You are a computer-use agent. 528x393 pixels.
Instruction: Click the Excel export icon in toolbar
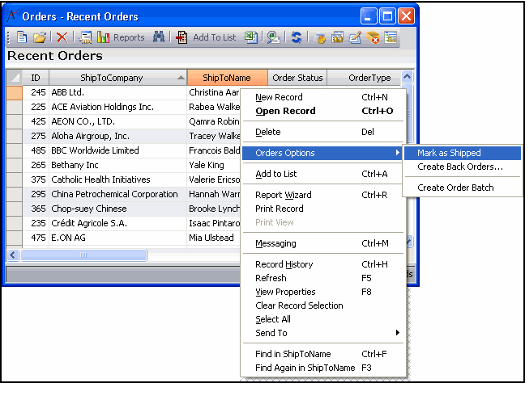(251, 37)
